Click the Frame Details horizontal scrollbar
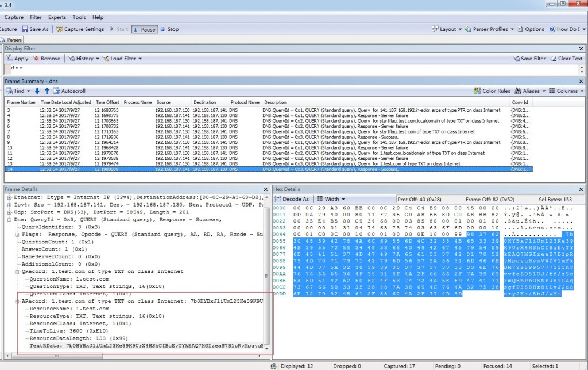 pos(134,356)
